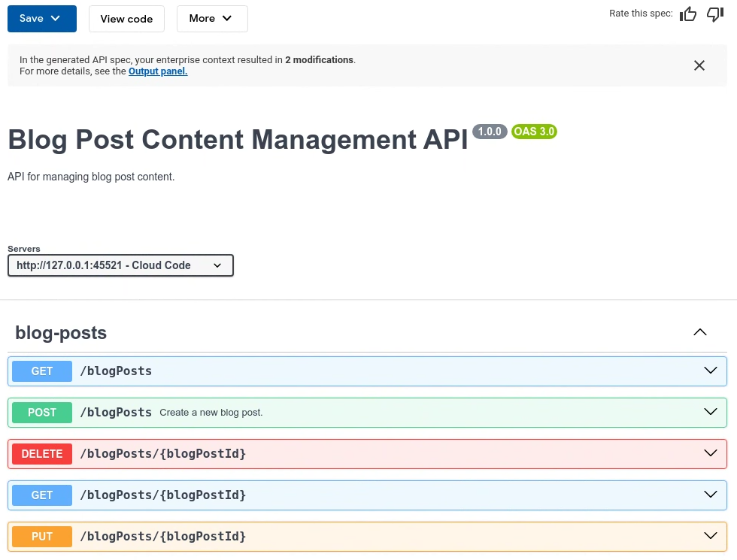Expand the DELETE /blogPosts/{blogPostId} chevron
This screenshot has height=560, width=737.
tap(710, 453)
